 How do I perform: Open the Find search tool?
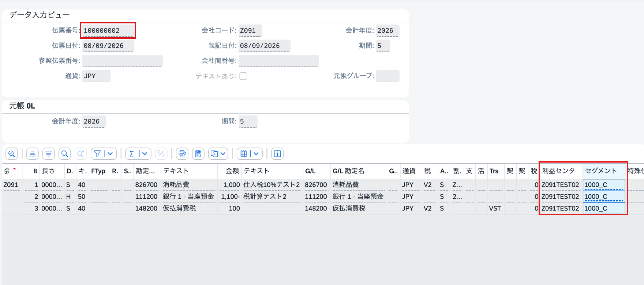click(65, 154)
